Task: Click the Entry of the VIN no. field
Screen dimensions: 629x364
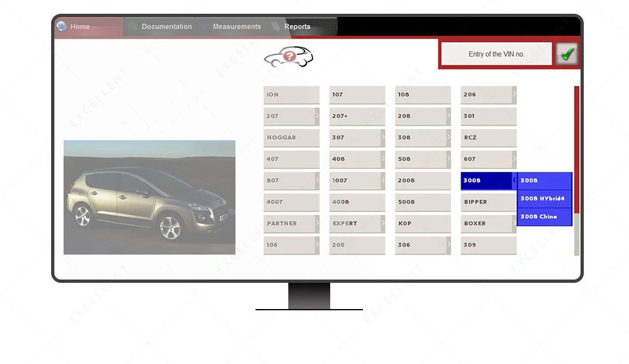Action: [x=497, y=54]
